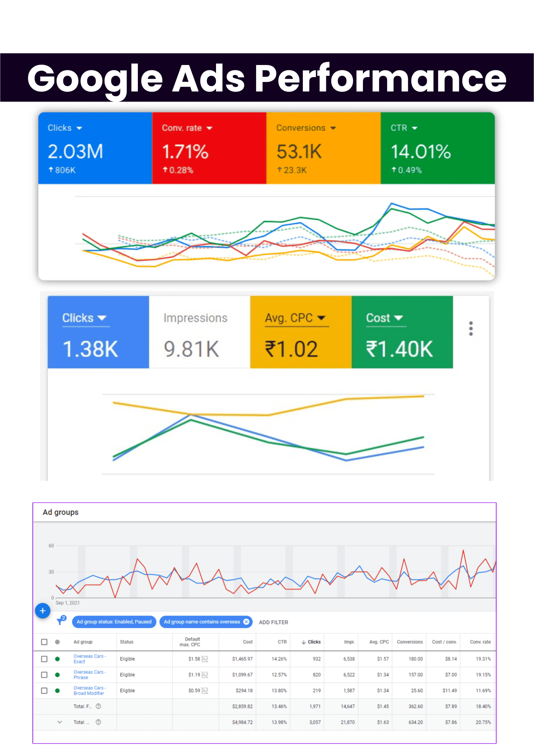Click the 14.26% CTR cell
This screenshot has height=756, width=534.
tap(279, 659)
